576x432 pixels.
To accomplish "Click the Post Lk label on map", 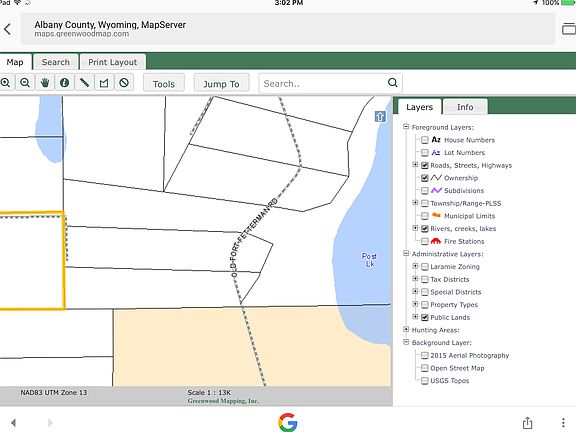I will click(x=369, y=260).
